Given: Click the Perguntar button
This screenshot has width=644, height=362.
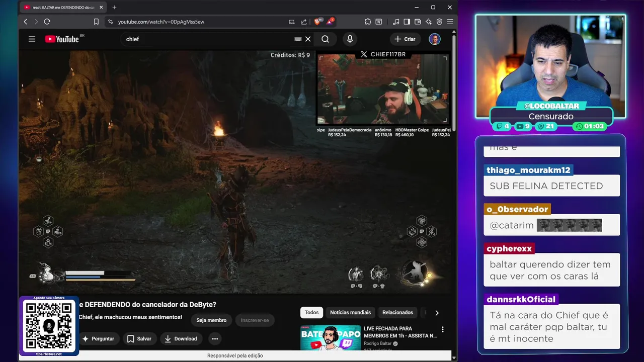Looking at the screenshot, I should point(98,339).
